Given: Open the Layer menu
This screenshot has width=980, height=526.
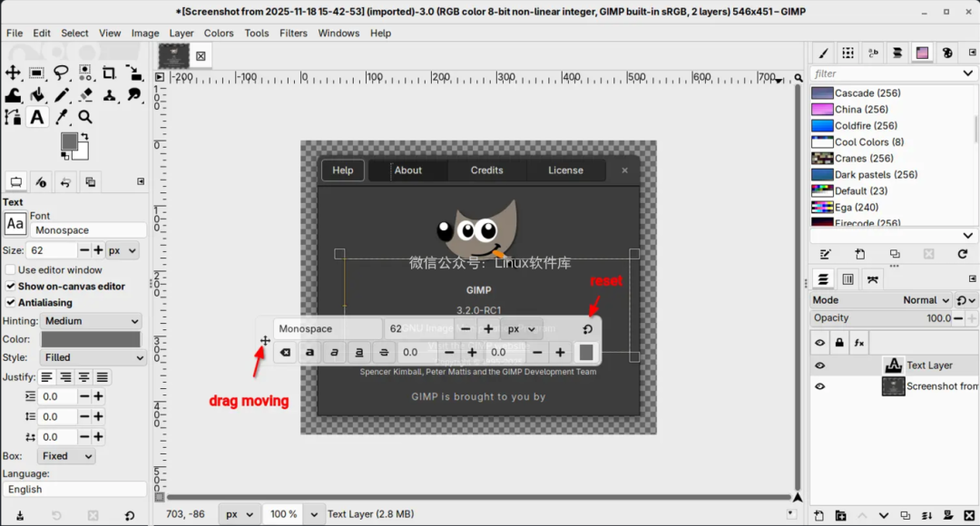Looking at the screenshot, I should (x=181, y=34).
